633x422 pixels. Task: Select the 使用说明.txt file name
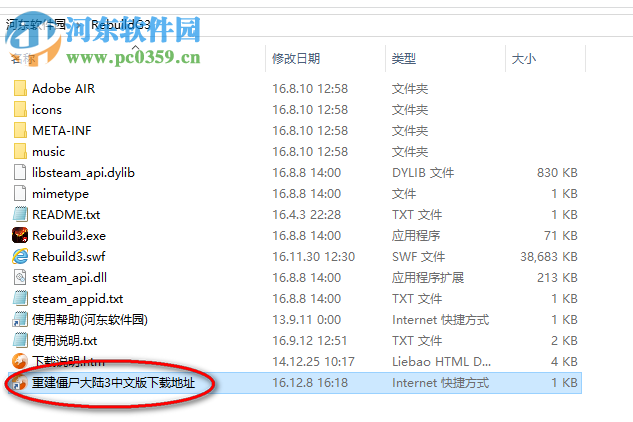click(x=65, y=340)
